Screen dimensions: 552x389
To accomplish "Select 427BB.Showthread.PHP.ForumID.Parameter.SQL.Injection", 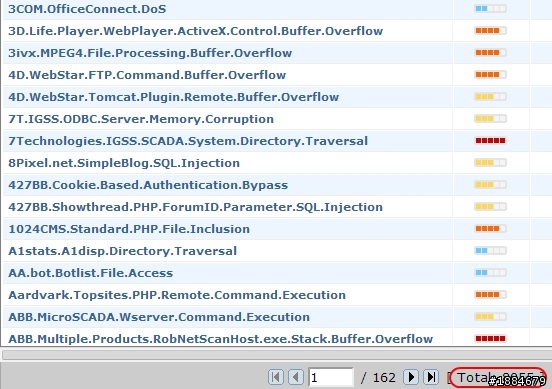I will pyautogui.click(x=195, y=207).
